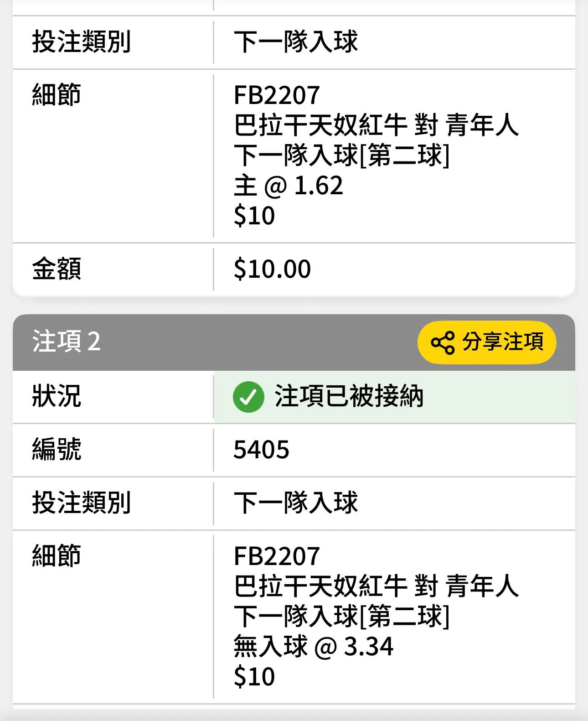Click the share icon in 分享注項 button
This screenshot has height=721, width=588.
point(443,342)
